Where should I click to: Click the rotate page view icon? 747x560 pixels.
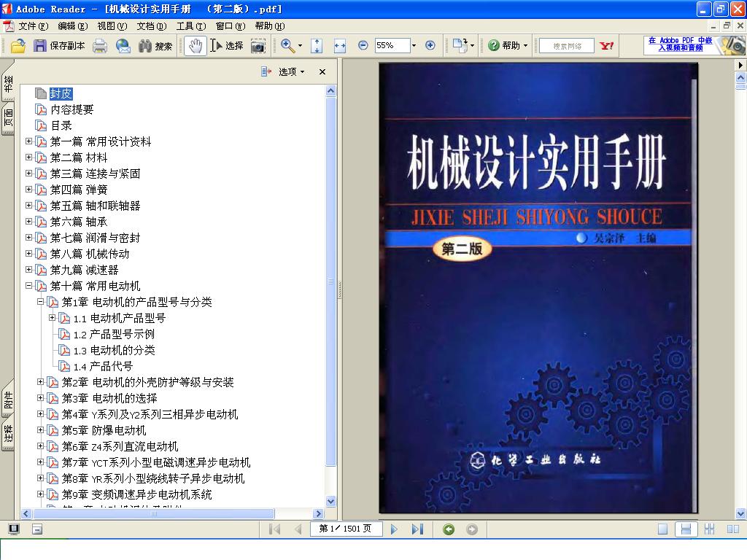(460, 45)
